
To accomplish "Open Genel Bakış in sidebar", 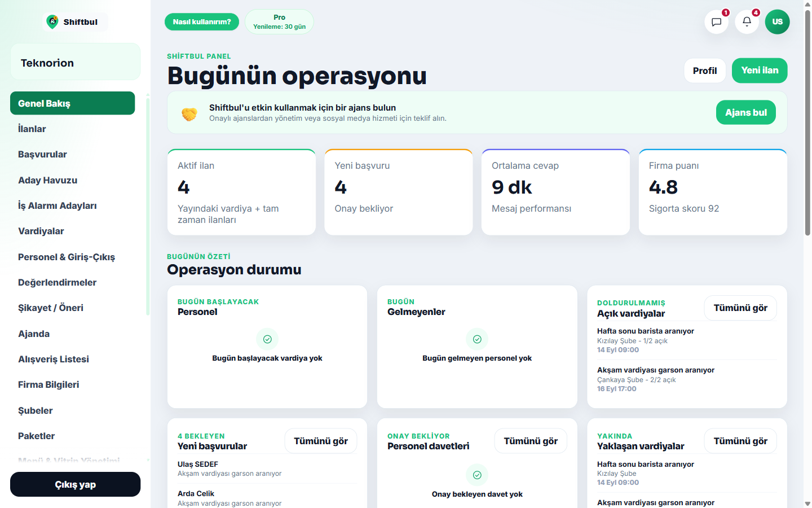I will (72, 103).
